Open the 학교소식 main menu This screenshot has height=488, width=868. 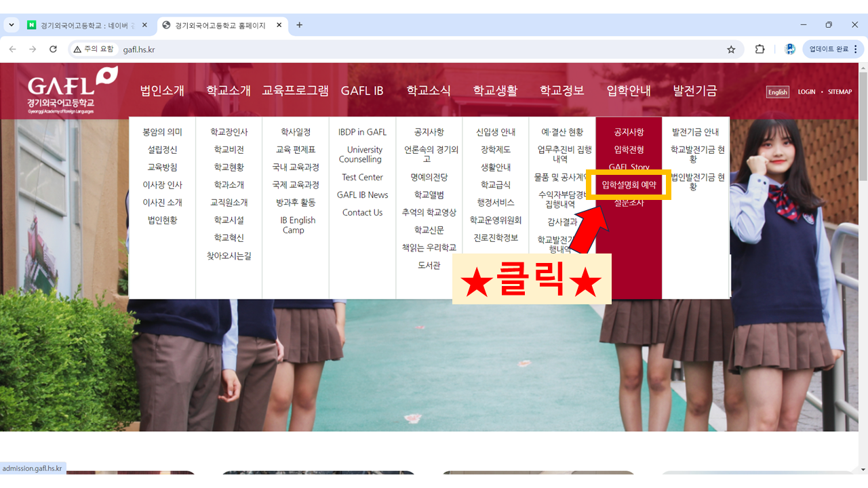tap(429, 91)
